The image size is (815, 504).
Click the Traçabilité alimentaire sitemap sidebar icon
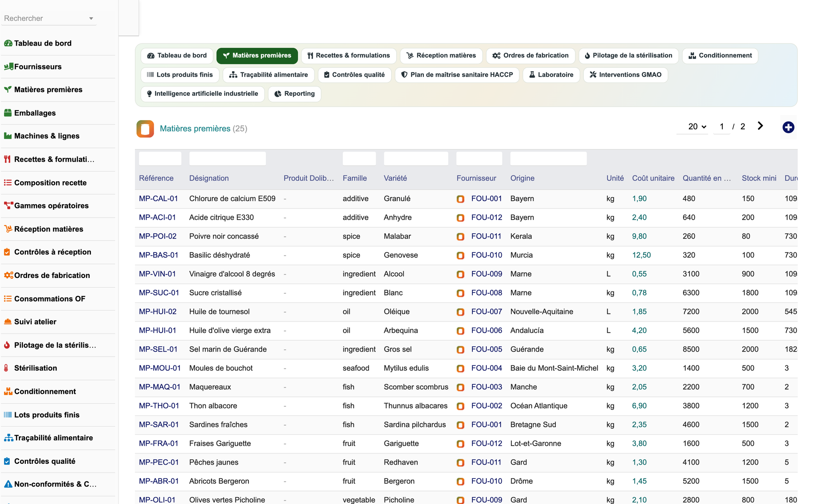click(x=8, y=438)
